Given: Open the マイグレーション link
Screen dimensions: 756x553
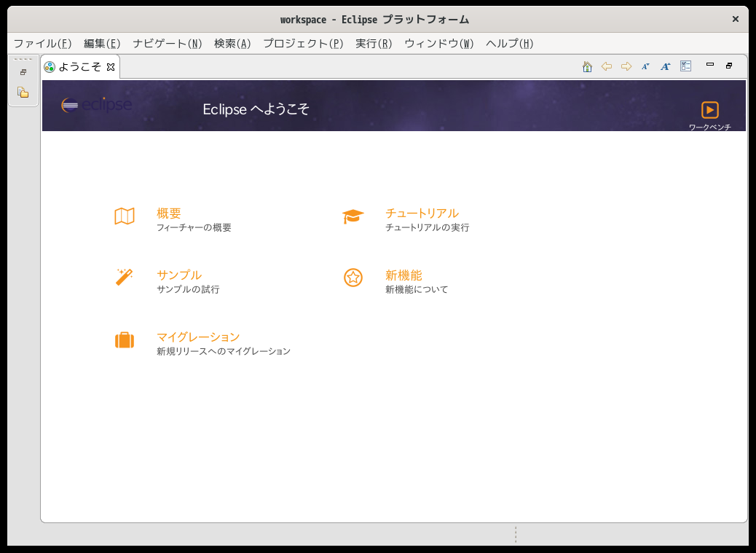Looking at the screenshot, I should [198, 337].
